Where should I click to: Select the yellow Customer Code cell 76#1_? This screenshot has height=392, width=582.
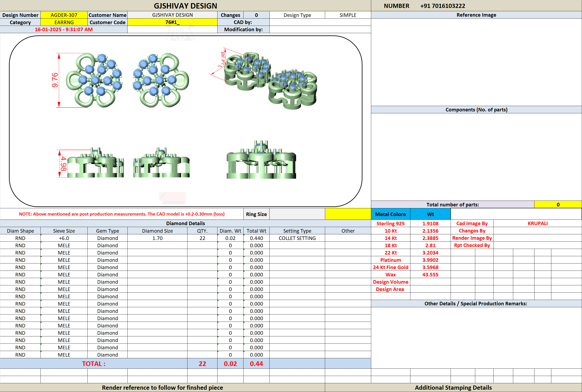[x=172, y=22]
